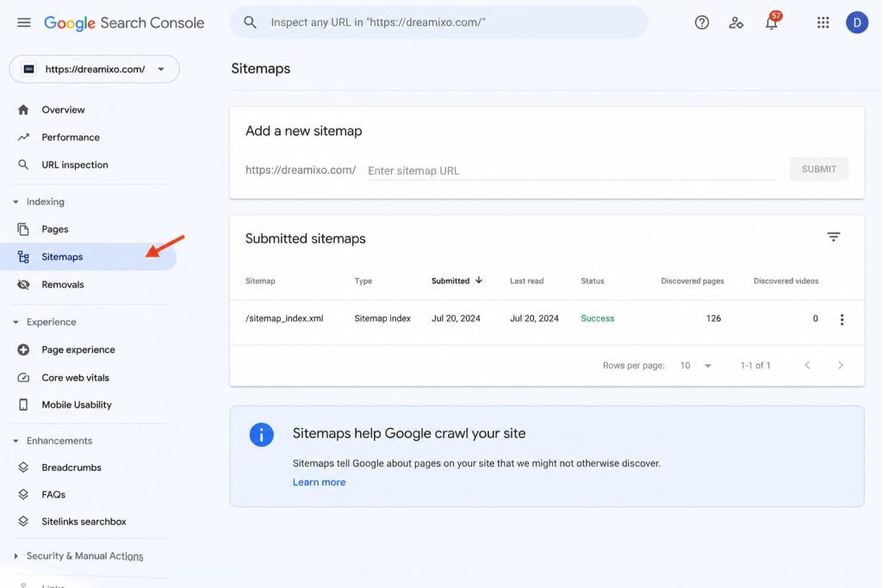
Task: Open the hamburger main menu
Action: 23,22
